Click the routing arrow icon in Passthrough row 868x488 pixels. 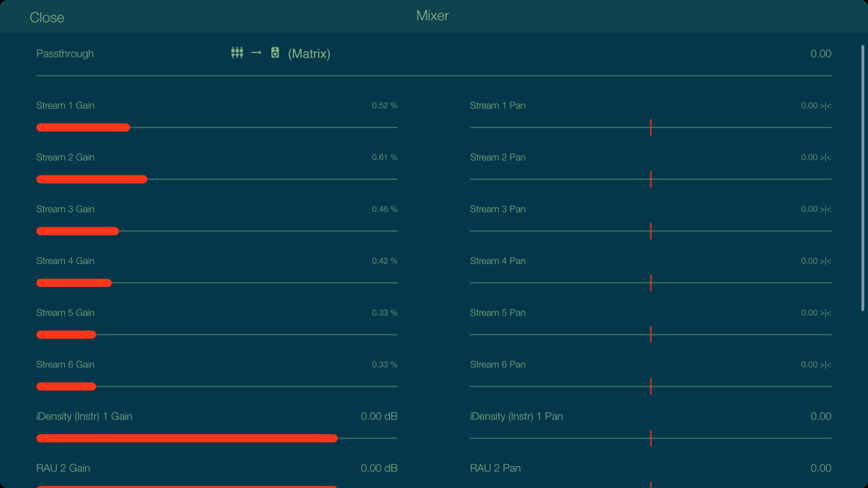256,53
